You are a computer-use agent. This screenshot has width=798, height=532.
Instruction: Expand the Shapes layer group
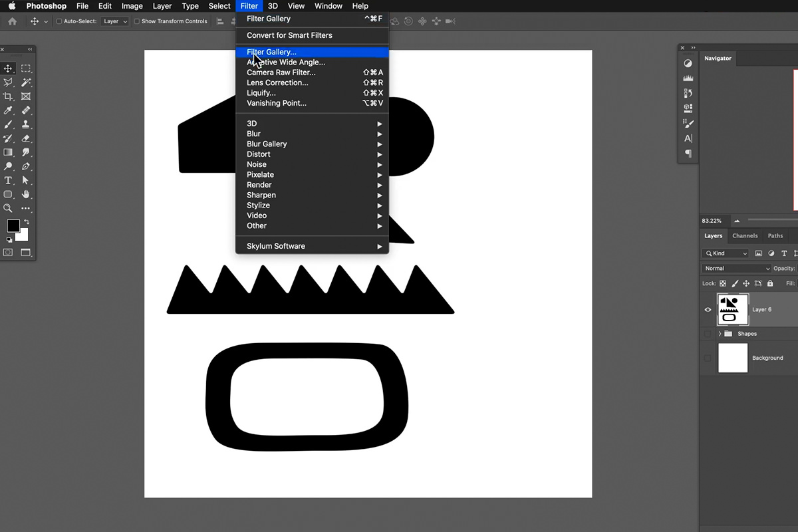click(720, 334)
